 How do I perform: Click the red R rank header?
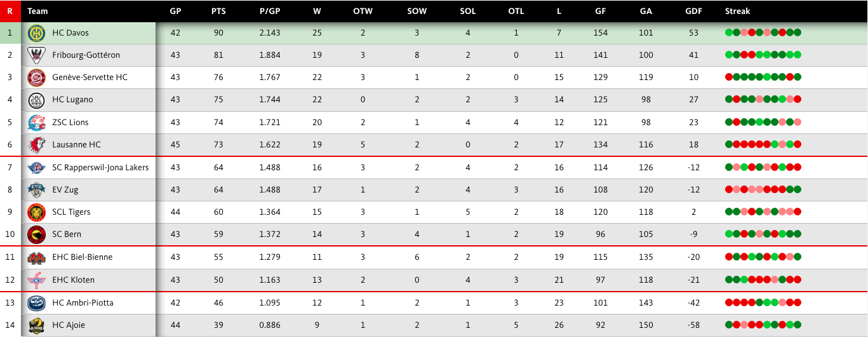tap(10, 11)
